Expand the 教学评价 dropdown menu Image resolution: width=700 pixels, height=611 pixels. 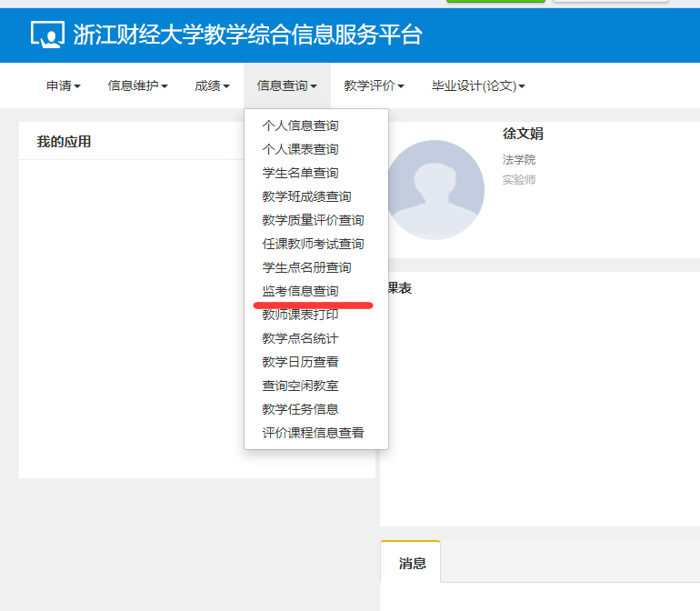(374, 86)
